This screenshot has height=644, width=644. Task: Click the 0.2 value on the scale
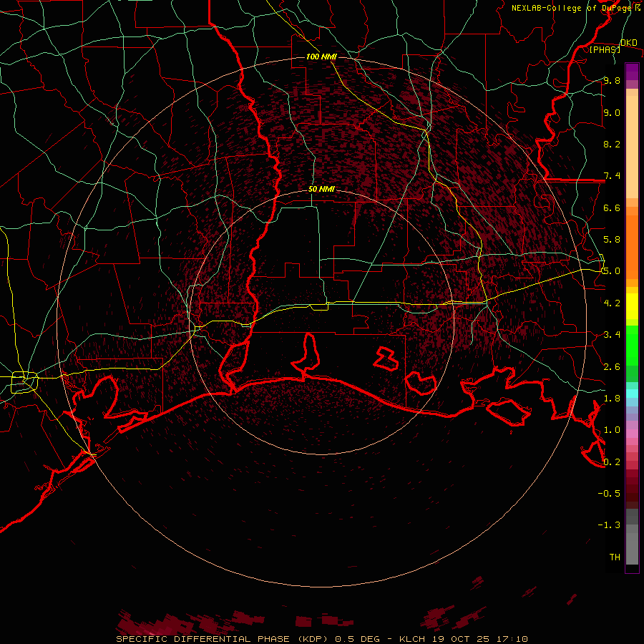(x=612, y=462)
